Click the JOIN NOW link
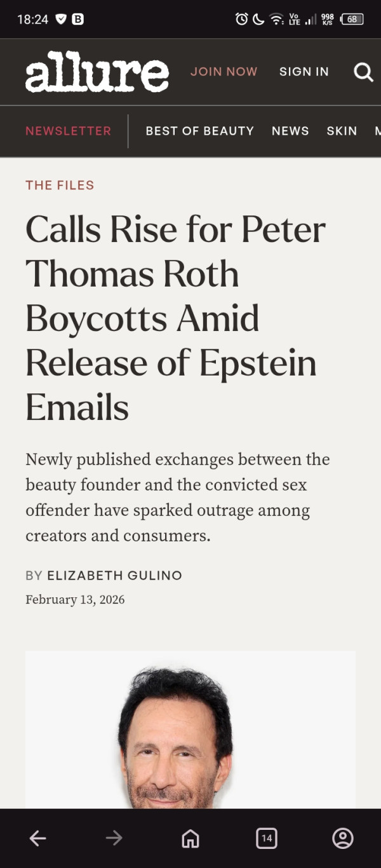The width and height of the screenshot is (381, 868). pyautogui.click(x=224, y=72)
